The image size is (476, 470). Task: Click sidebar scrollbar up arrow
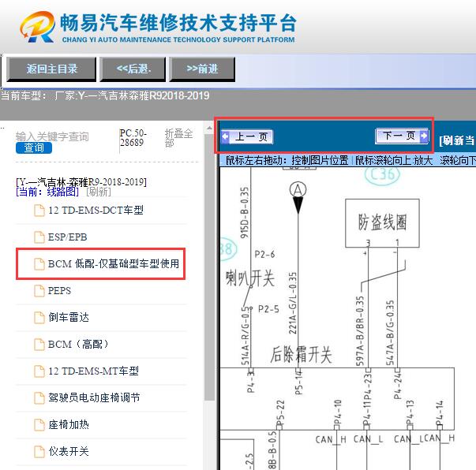[209, 129]
